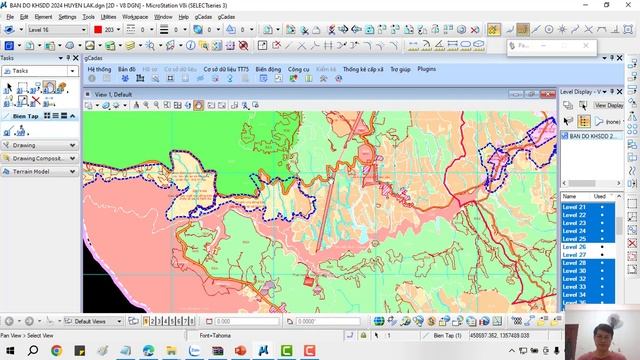Activate the Pan View hand icon
640x360 pixels.
coord(198,105)
